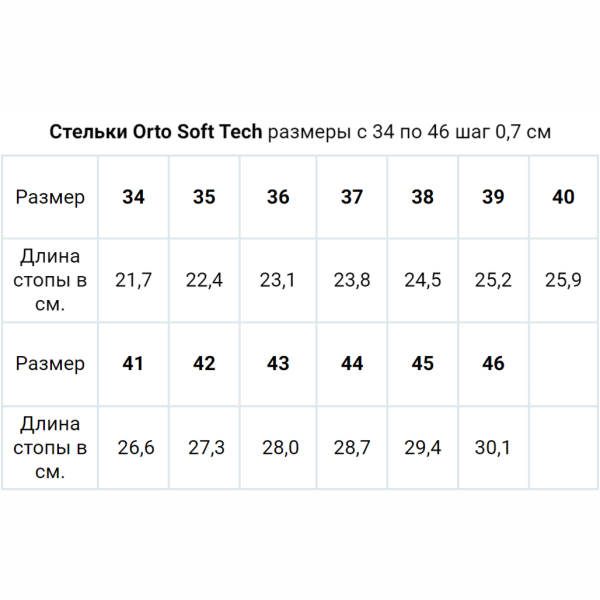The width and height of the screenshot is (600, 600).
Task: Click the 25,9 length value
Action: pyautogui.click(x=564, y=280)
